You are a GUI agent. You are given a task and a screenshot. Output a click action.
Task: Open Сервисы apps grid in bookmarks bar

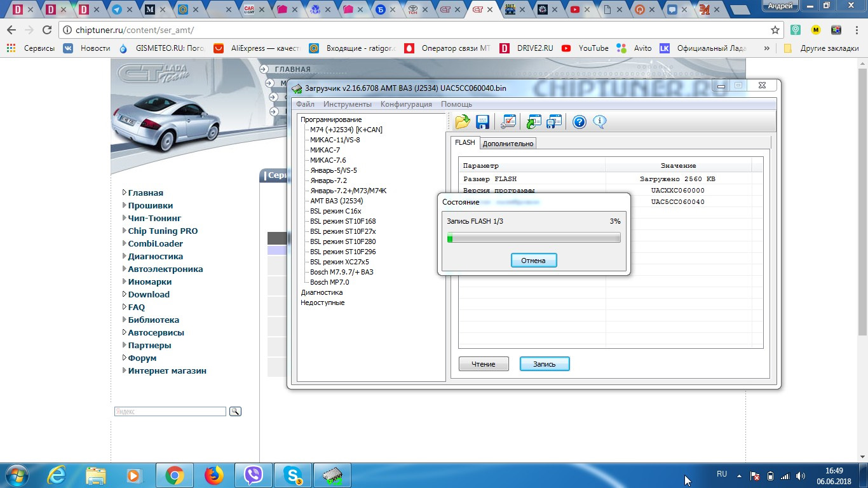click(x=30, y=48)
